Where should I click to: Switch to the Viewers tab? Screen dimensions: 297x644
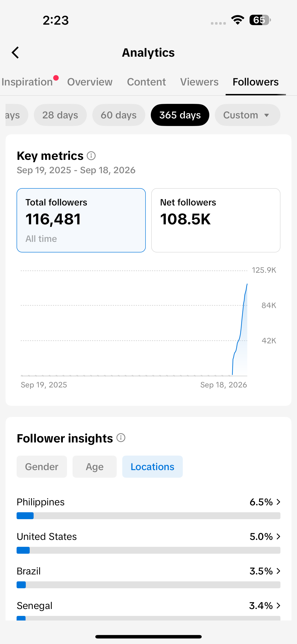[199, 82]
